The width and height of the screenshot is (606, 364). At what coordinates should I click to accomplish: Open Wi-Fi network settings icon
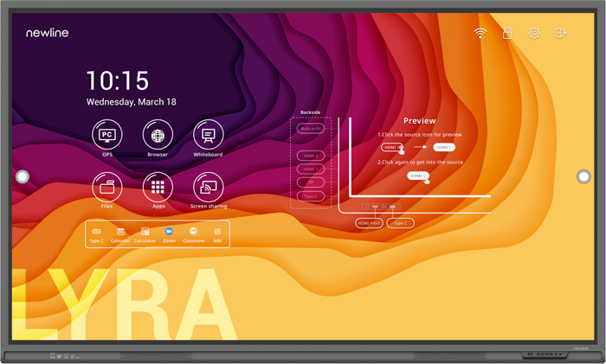click(480, 34)
